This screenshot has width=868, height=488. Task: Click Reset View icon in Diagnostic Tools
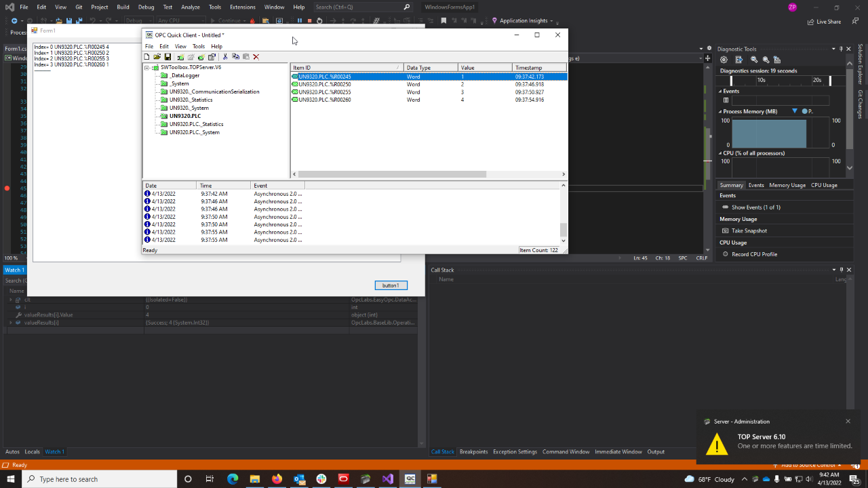(x=777, y=60)
